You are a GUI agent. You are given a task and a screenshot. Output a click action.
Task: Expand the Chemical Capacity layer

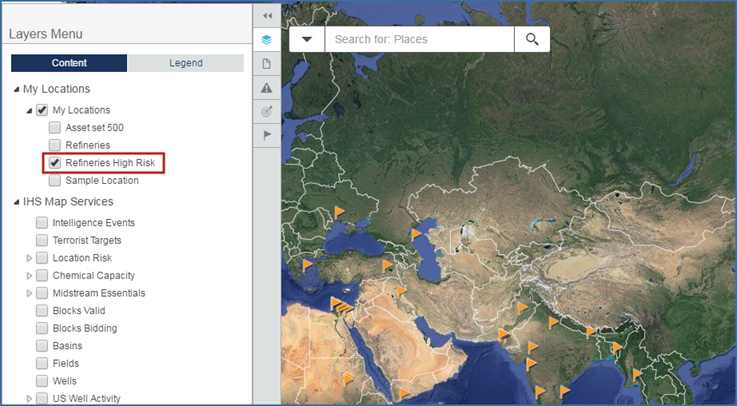(x=29, y=275)
